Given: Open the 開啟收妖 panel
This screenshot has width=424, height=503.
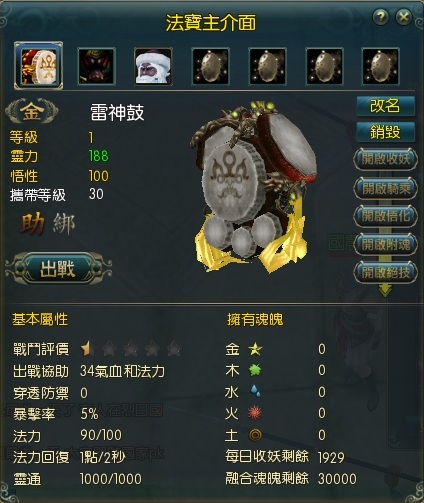Looking at the screenshot, I should coord(385,159).
